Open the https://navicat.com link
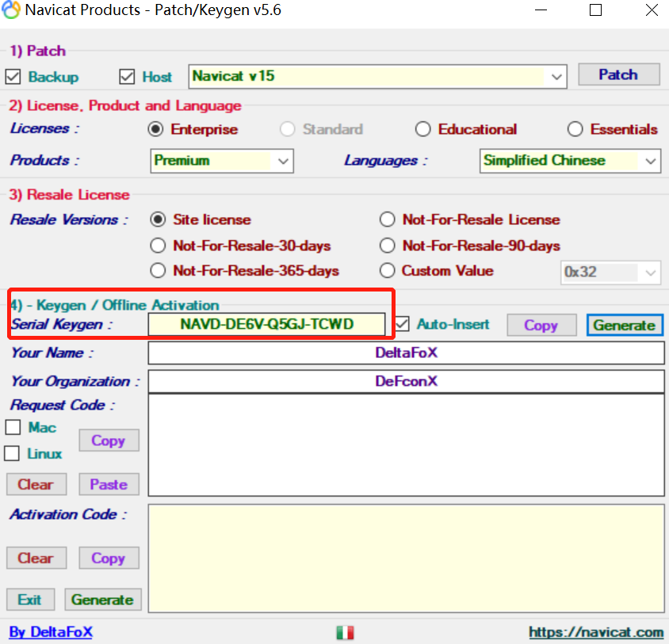This screenshot has height=644, width=669. (595, 632)
